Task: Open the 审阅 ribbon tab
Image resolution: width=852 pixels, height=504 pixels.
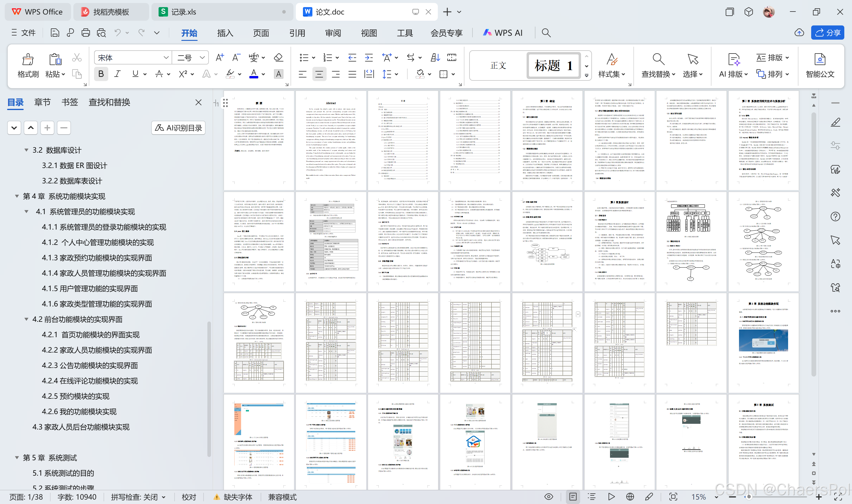Action: (333, 33)
